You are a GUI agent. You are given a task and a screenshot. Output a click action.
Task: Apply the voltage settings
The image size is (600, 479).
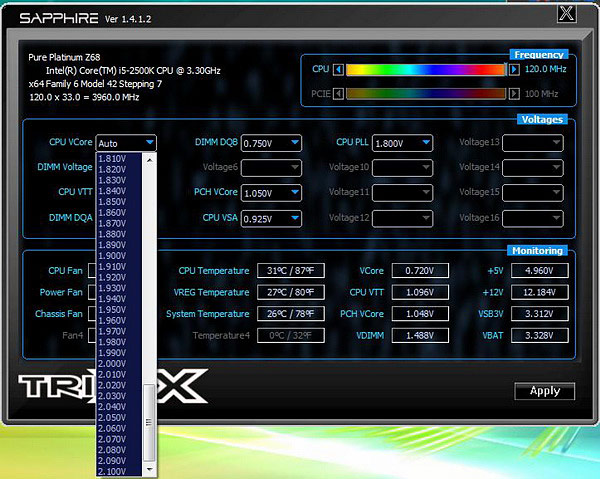point(545,391)
